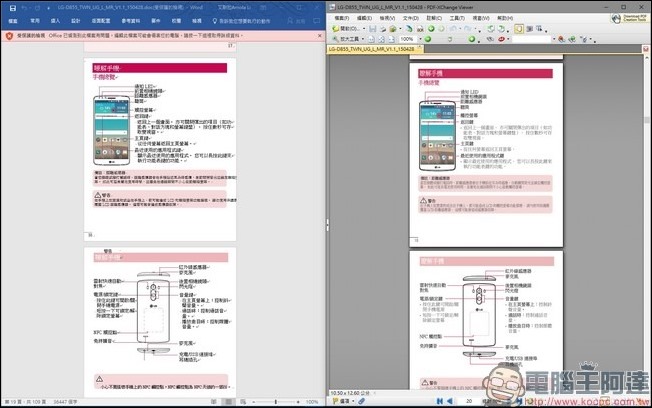This screenshot has height=408, width=652.
Task: Expand the search field dropdown arrow in PDF toolbar
Action: coord(554,39)
